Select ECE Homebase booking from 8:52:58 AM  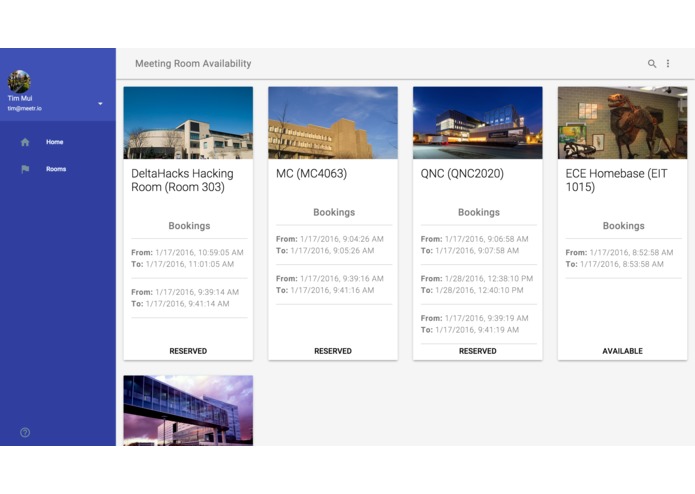pyautogui.click(x=619, y=252)
